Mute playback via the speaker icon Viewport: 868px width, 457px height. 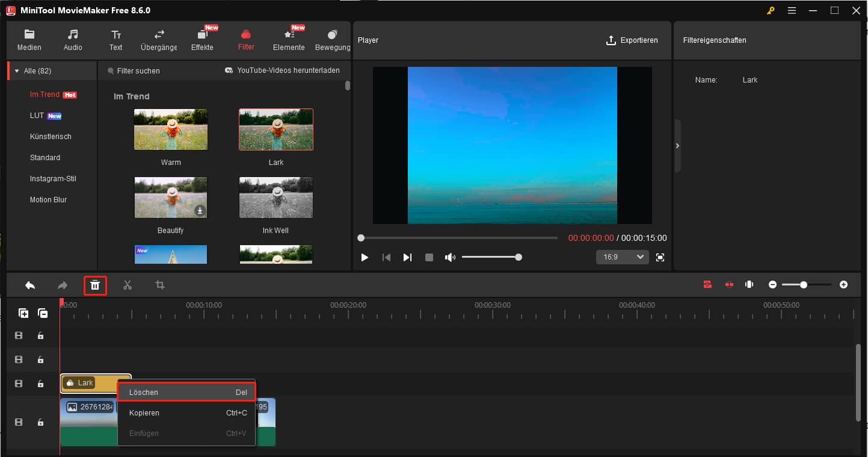click(x=450, y=257)
